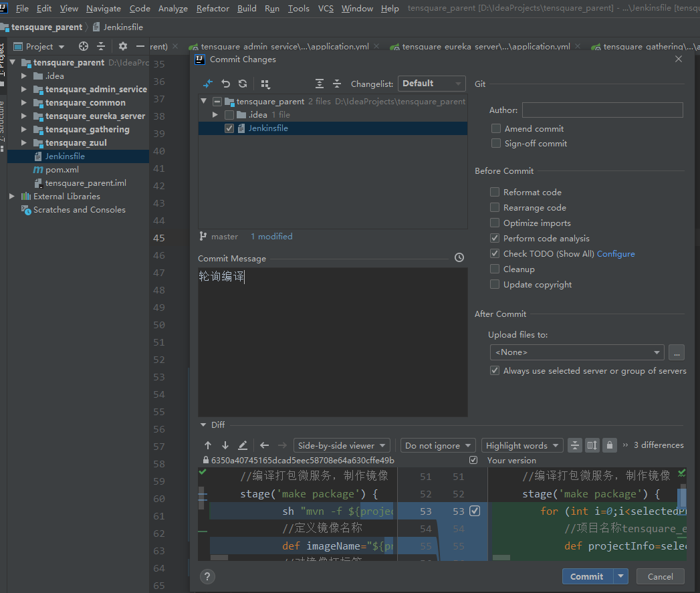Viewport: 700px width, 593px height.
Task: Uncheck Always use selected server
Action: [495, 370]
